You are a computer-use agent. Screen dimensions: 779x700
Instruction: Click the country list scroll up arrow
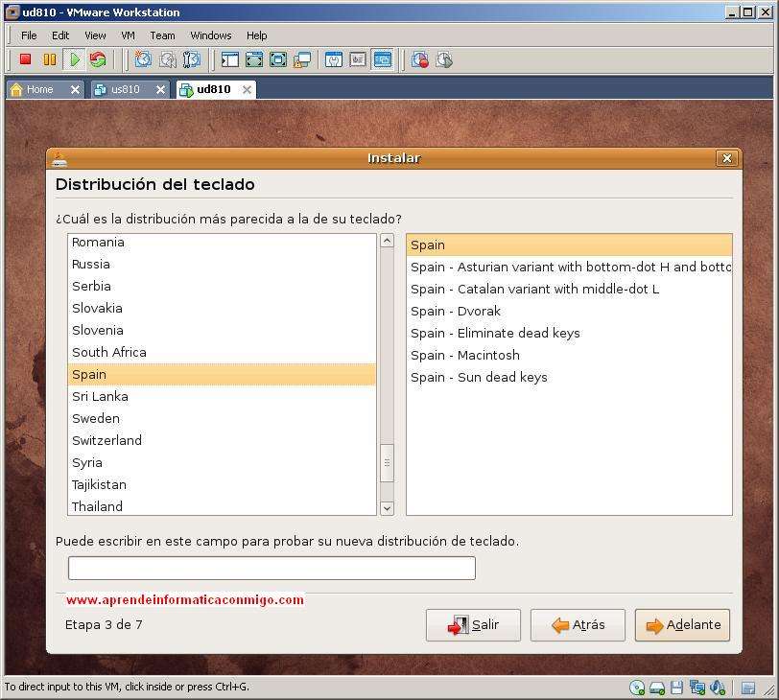pos(387,241)
